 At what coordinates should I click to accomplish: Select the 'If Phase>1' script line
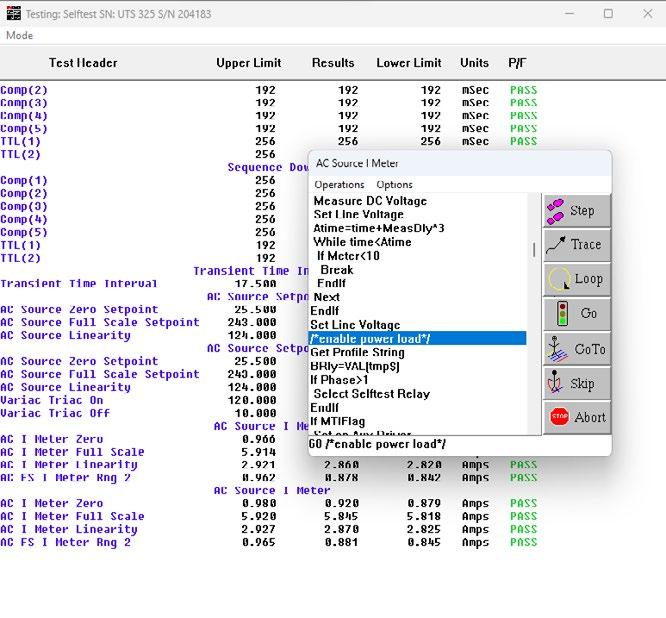point(339,380)
